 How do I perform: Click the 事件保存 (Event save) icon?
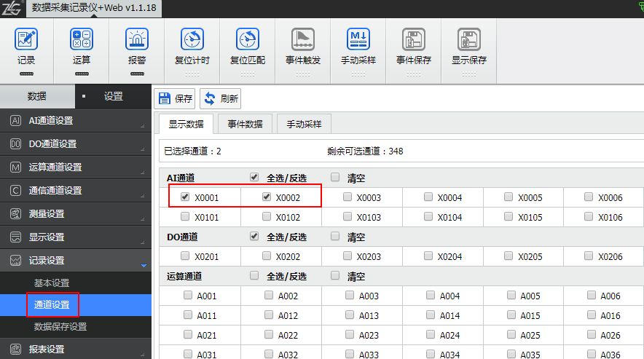pos(414,40)
